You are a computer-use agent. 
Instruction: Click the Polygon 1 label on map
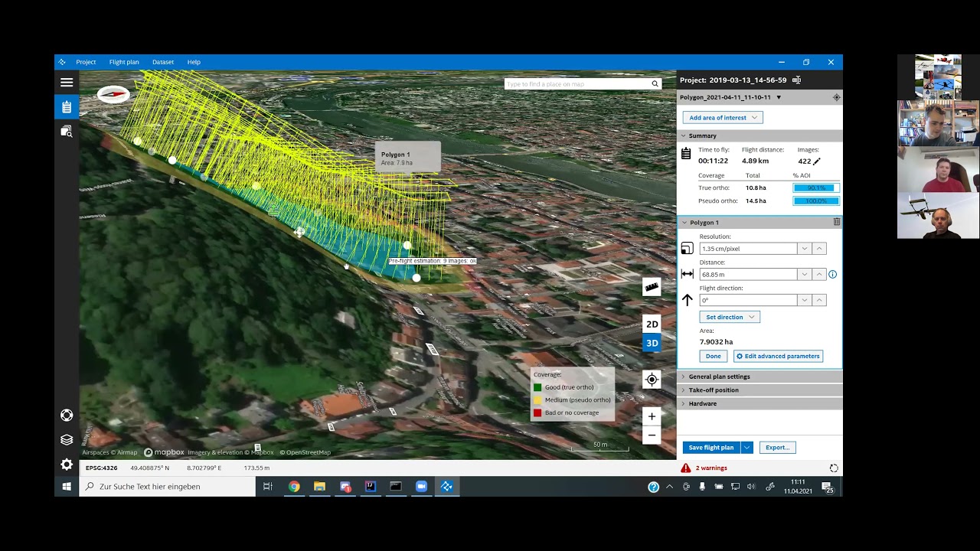pos(396,155)
